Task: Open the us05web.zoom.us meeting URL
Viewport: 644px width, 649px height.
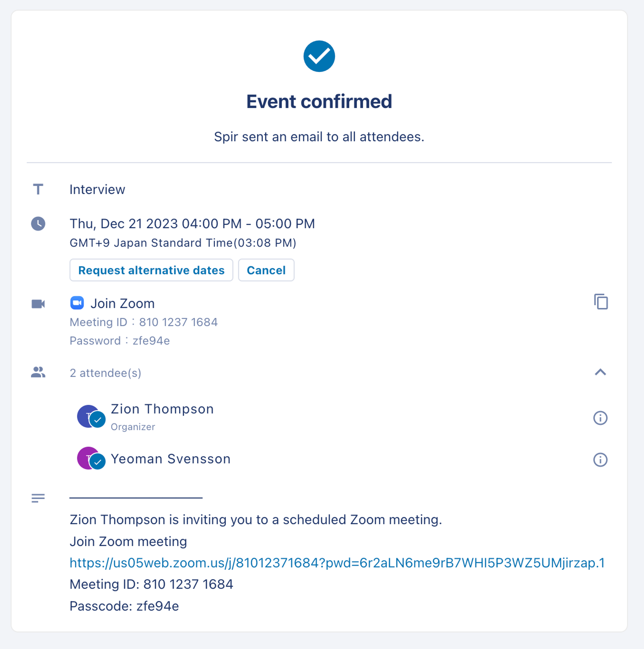Action: pyautogui.click(x=337, y=563)
